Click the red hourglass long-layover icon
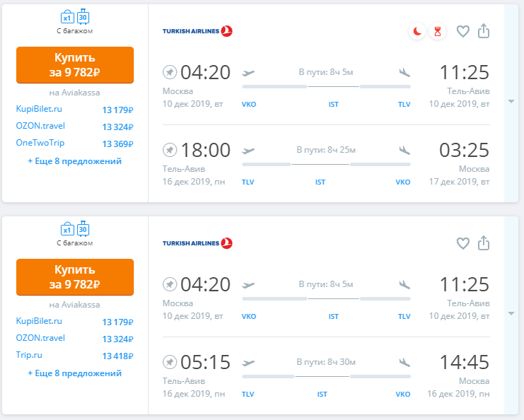This screenshot has width=524, height=420. (x=438, y=31)
